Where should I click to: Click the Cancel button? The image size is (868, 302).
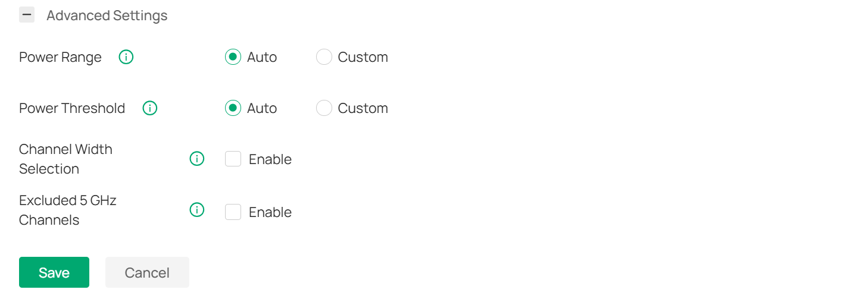[x=147, y=272]
